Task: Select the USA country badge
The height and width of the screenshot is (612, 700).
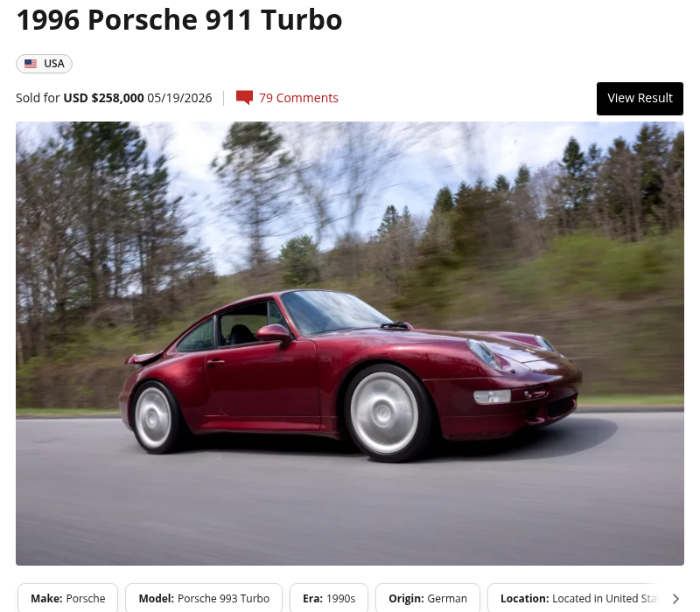Action: (44, 64)
